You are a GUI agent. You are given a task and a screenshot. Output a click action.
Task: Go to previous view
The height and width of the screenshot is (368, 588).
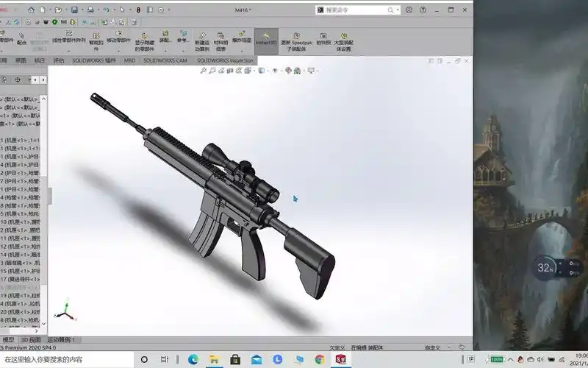click(x=221, y=70)
